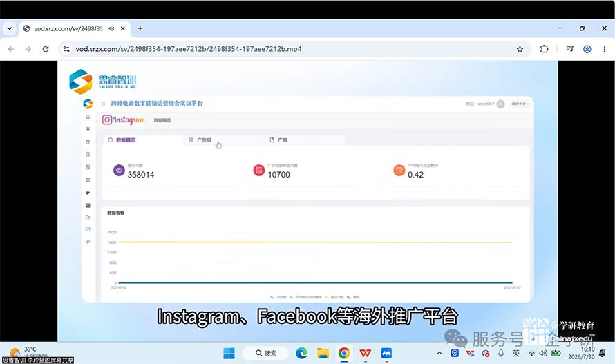Click the yellow line in the chart
The height and width of the screenshot is (364, 615).
(315, 242)
